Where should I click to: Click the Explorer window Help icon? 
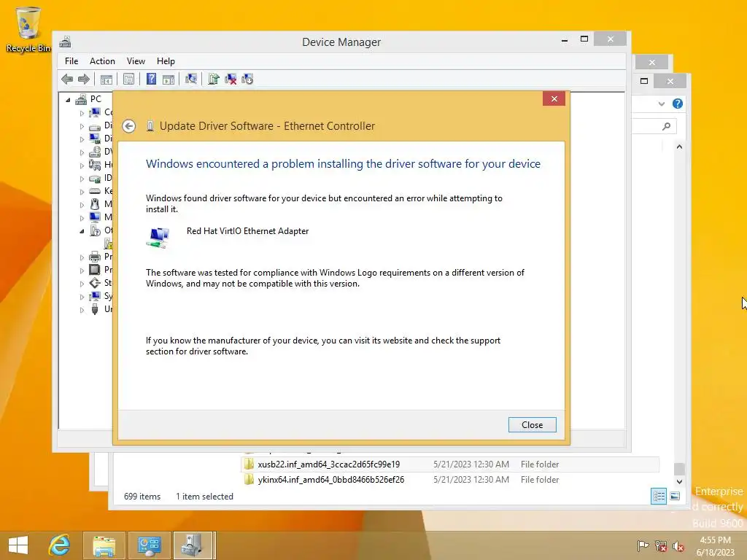coord(678,104)
